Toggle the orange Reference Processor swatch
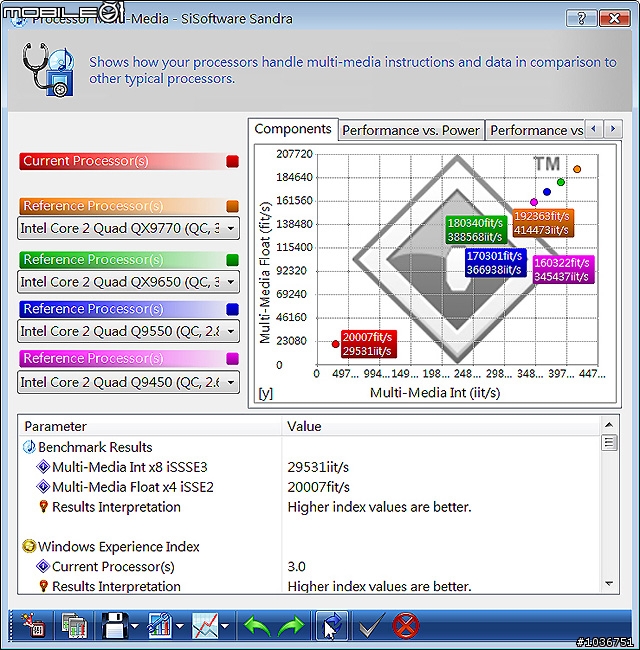Screen dimensions: 640x650 tap(233, 206)
